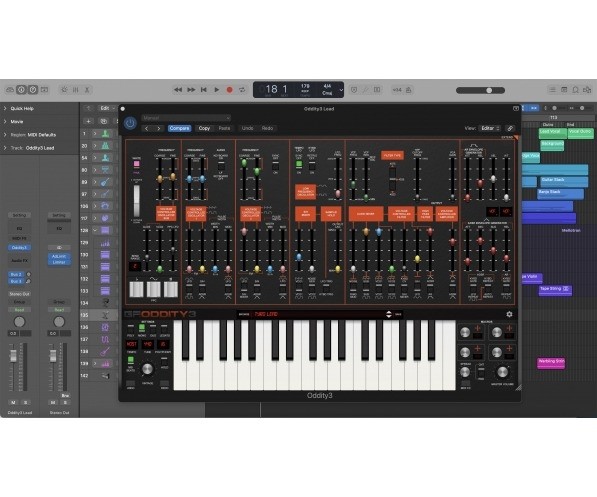The image size is (597, 497).
Task: Toggle the count-in button labeled 1234
Action: tap(397, 90)
